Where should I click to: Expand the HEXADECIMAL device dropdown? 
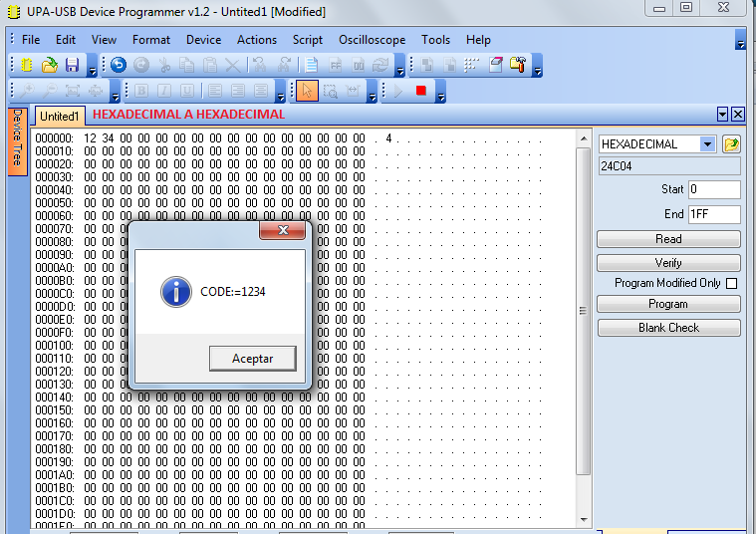707,144
